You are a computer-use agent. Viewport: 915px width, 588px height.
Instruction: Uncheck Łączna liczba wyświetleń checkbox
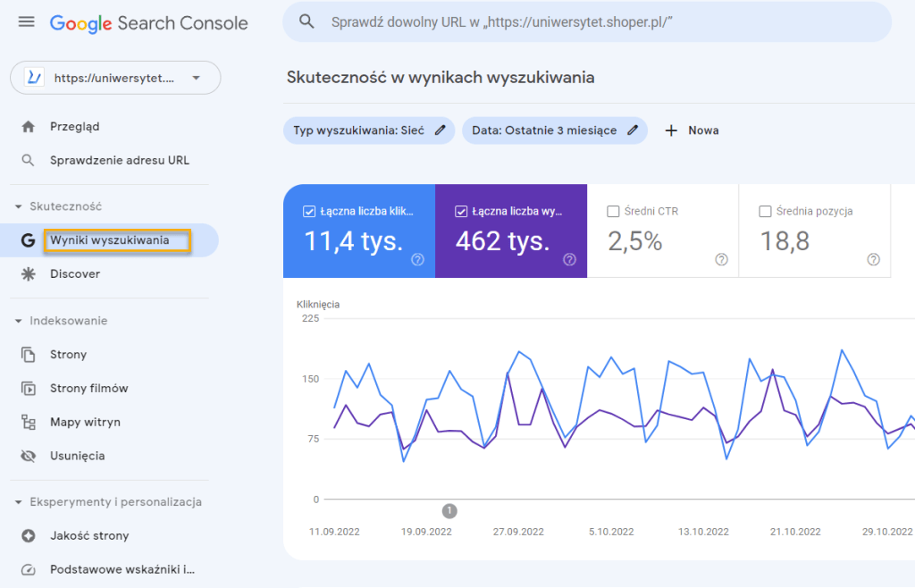(x=461, y=212)
